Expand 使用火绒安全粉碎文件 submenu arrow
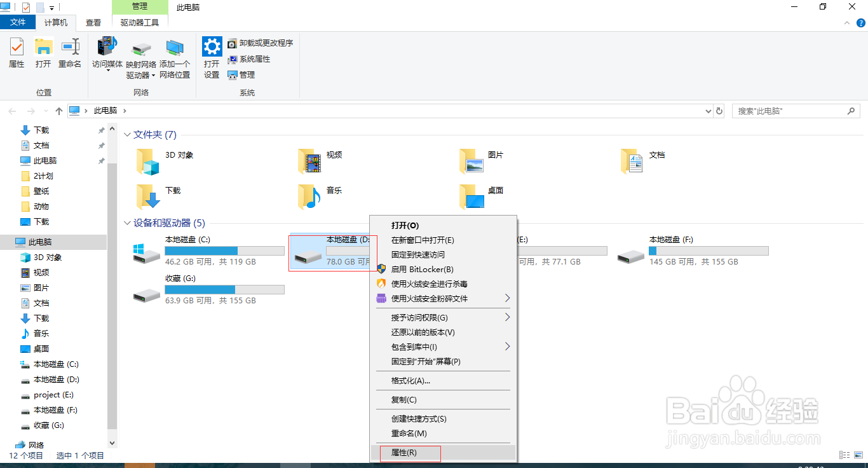The height and width of the screenshot is (468, 868). [x=507, y=298]
